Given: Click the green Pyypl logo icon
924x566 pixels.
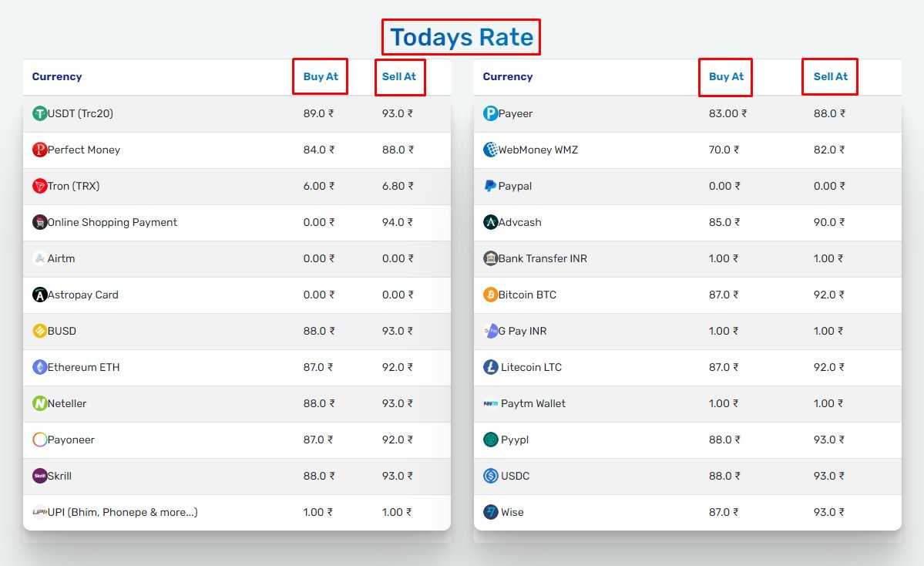Looking at the screenshot, I should (490, 440).
